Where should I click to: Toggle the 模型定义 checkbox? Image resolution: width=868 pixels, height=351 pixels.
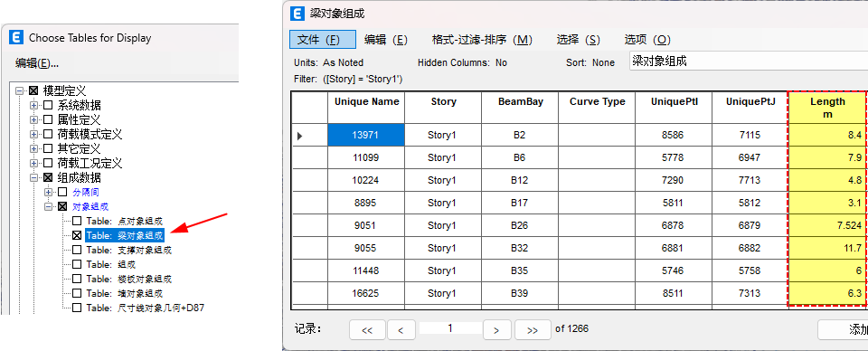pos(34,90)
